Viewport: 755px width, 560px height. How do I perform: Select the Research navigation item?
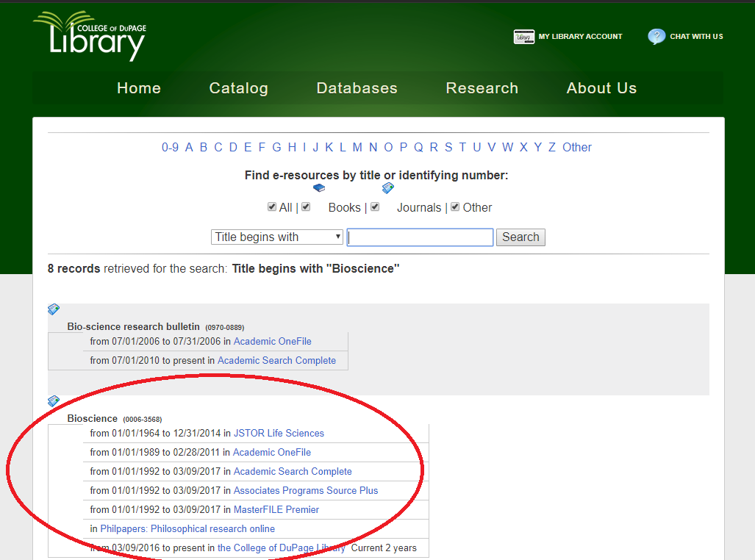(x=482, y=88)
